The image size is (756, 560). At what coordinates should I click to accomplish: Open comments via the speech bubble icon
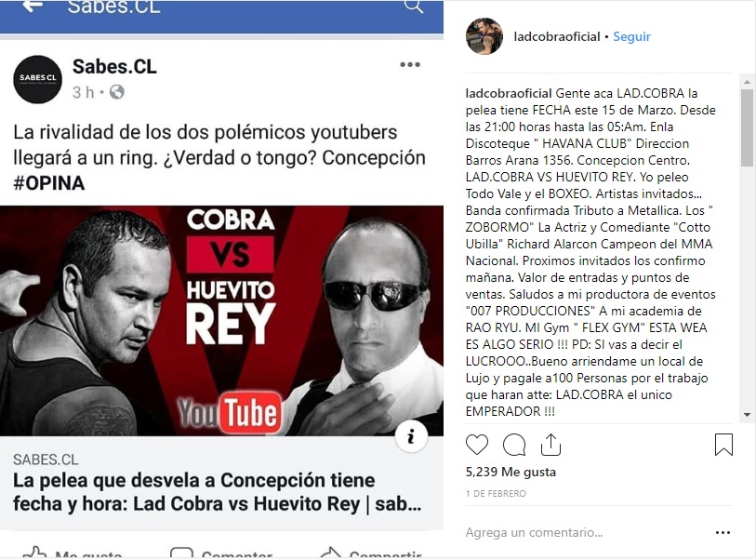(x=514, y=445)
